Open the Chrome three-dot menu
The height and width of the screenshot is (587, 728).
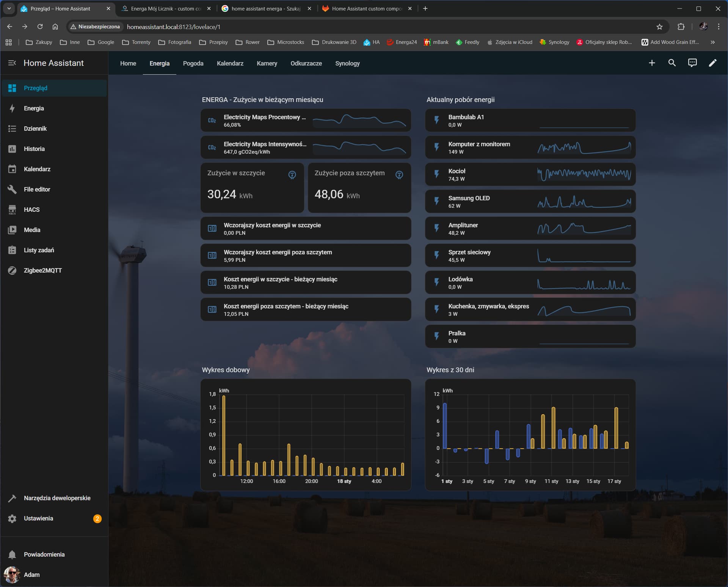coord(719,27)
